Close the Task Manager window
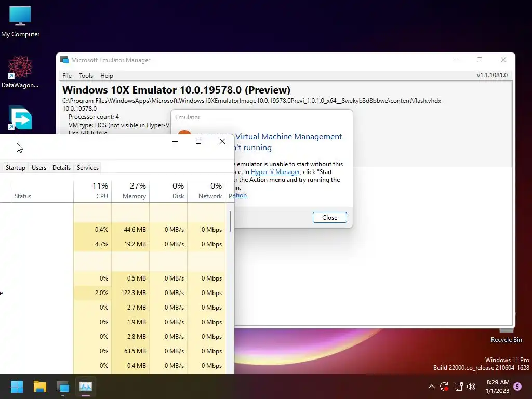The width and height of the screenshot is (532, 399). click(222, 141)
